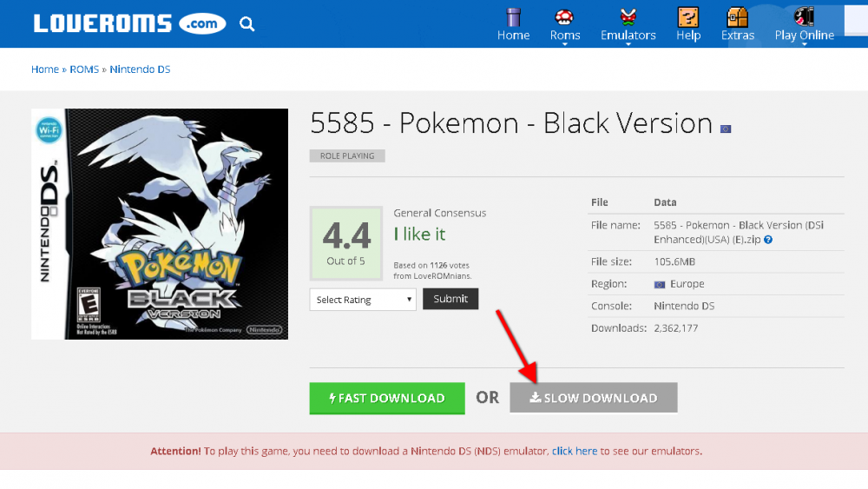The image size is (868, 489).
Task: Go to Home breadcrumb link
Action: tap(45, 69)
